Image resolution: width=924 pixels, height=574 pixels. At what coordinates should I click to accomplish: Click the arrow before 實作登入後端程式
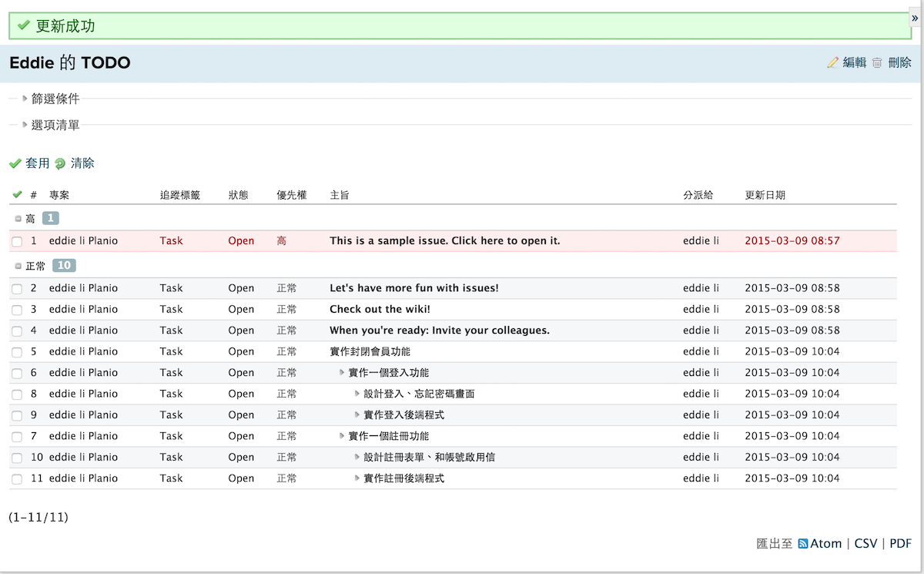(357, 415)
